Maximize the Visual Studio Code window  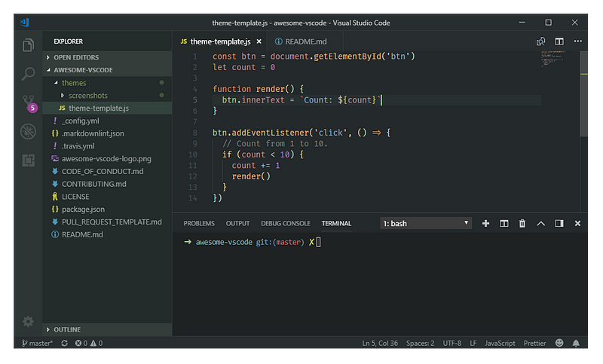point(549,23)
